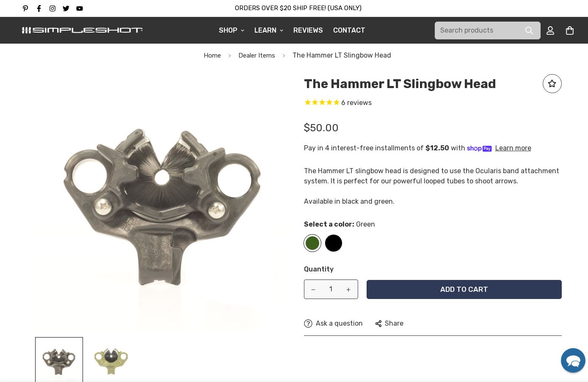Click the ADD TO CART button

pyautogui.click(x=464, y=290)
